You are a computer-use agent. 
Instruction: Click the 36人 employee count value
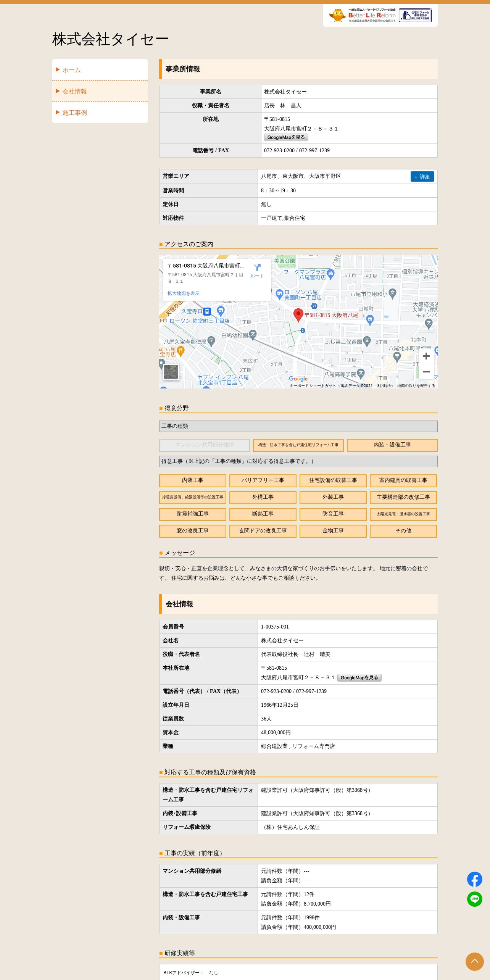[x=266, y=719]
